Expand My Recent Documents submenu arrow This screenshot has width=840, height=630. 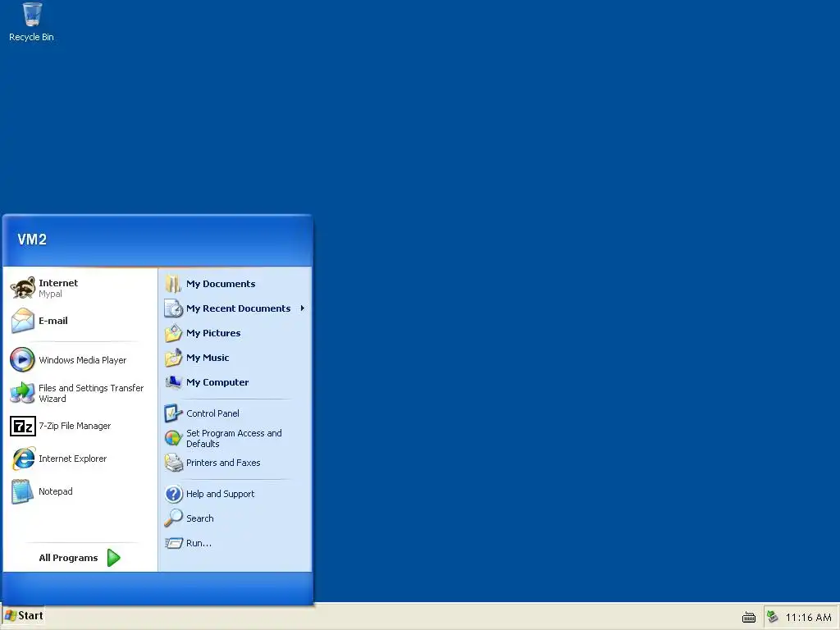coord(302,308)
